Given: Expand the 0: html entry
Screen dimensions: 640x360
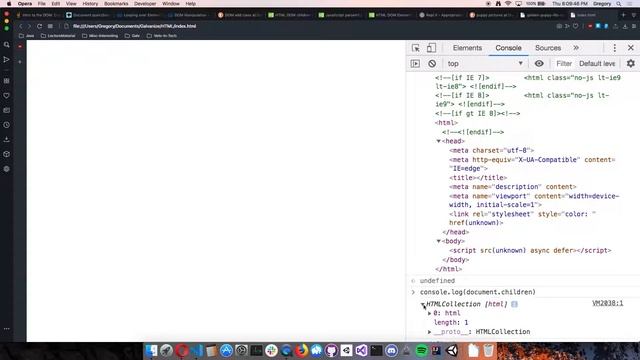Looking at the screenshot, I should point(429,313).
